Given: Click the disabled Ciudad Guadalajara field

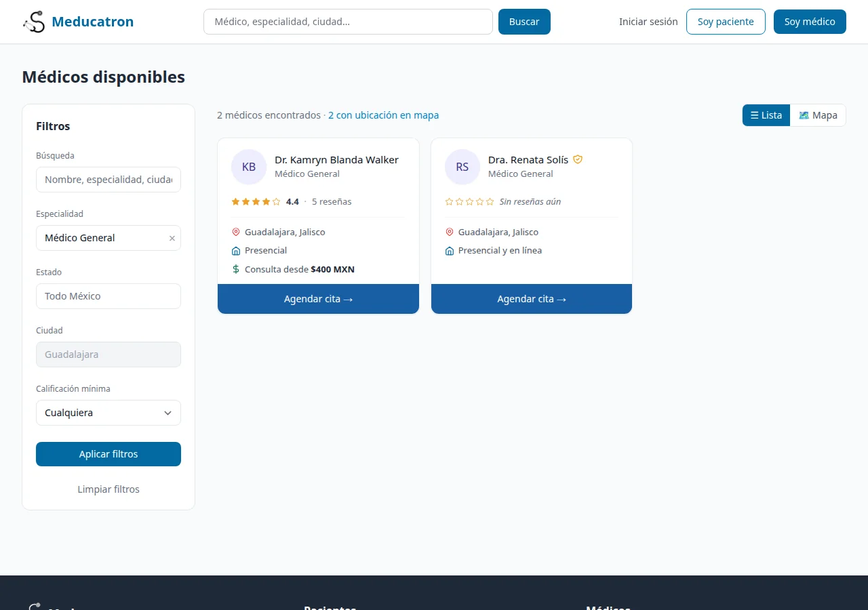Looking at the screenshot, I should pos(108,354).
